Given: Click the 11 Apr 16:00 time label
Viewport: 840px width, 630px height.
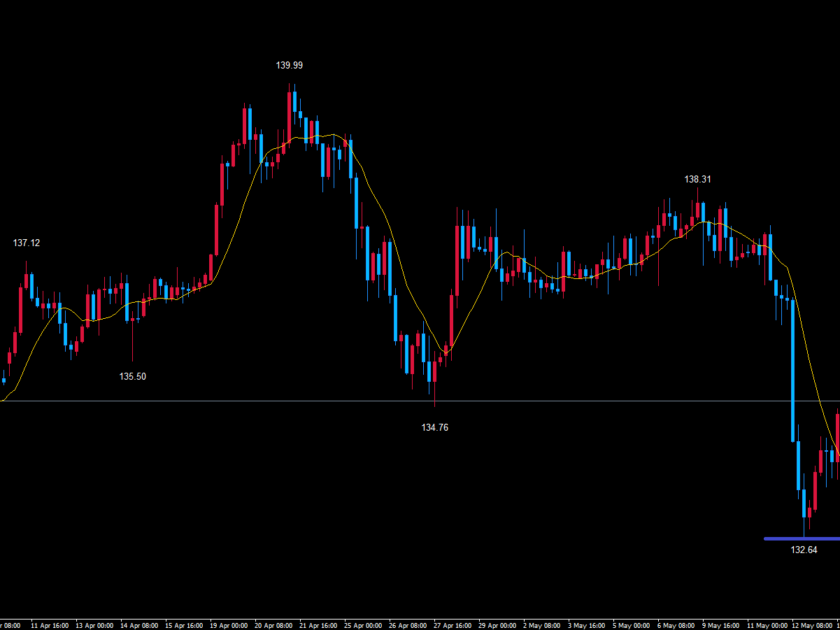Looking at the screenshot, I should click(x=50, y=622).
